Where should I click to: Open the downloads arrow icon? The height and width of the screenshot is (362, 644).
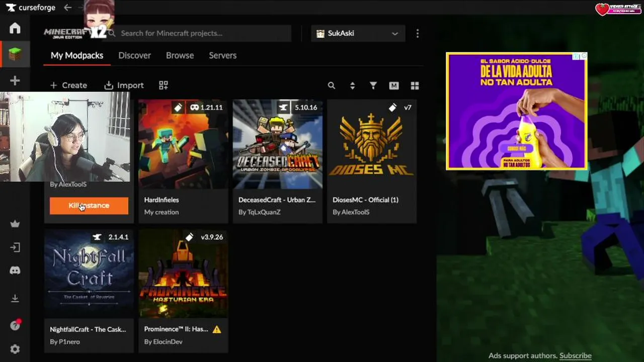pyautogui.click(x=15, y=298)
